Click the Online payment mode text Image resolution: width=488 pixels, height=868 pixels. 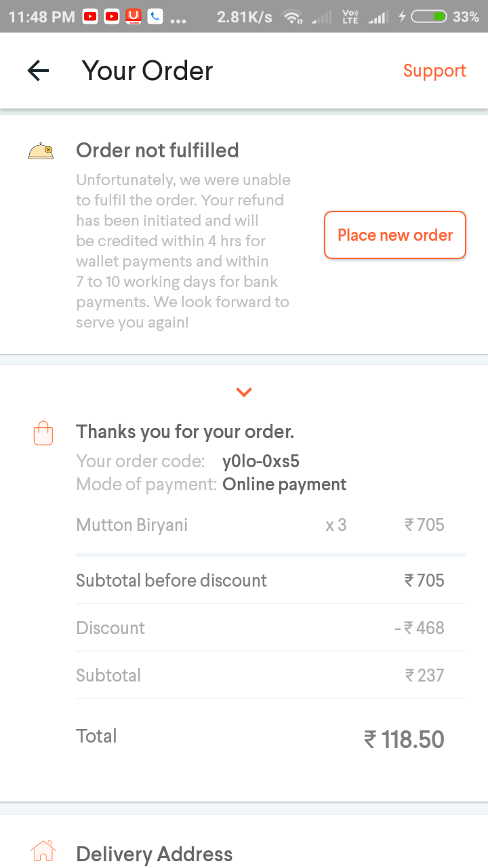pos(284,484)
